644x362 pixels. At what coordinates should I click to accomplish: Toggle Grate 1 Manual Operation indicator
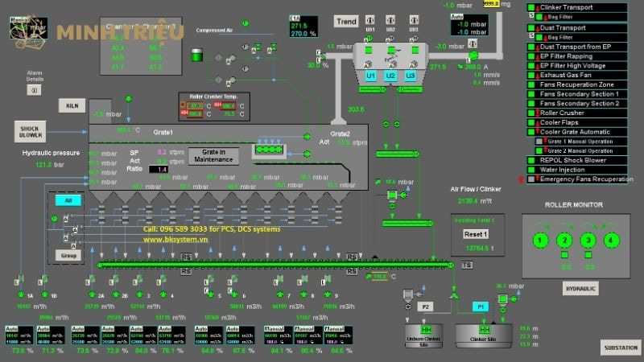pyautogui.click(x=539, y=141)
